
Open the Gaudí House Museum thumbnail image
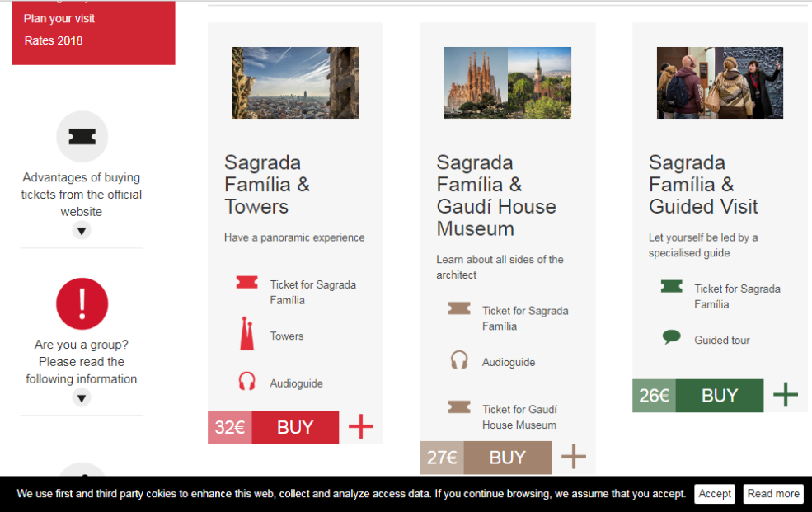pyautogui.click(x=508, y=82)
